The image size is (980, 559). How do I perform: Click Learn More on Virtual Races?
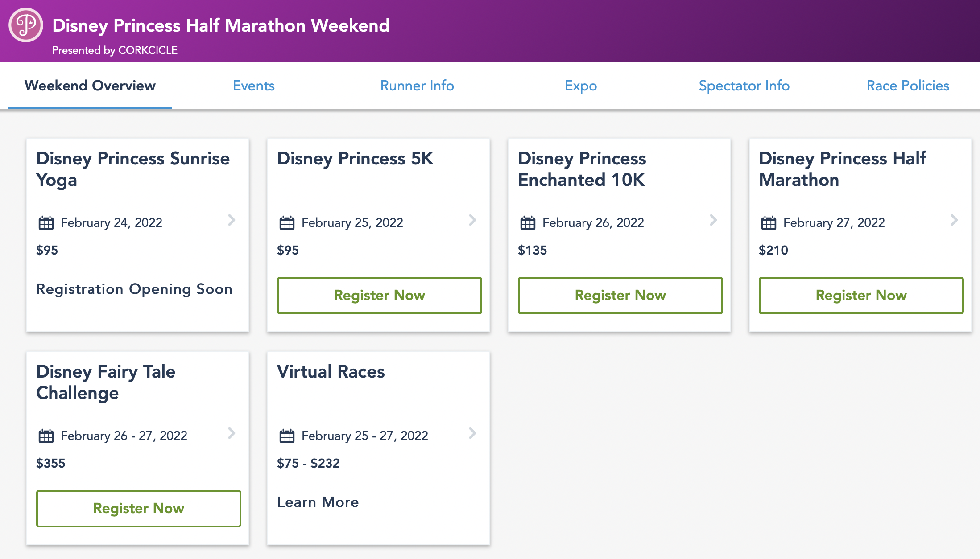click(x=318, y=502)
